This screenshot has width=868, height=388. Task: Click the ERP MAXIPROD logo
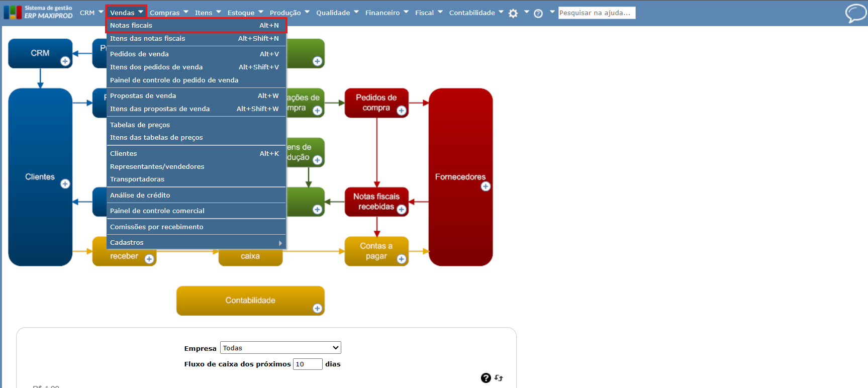(38, 12)
